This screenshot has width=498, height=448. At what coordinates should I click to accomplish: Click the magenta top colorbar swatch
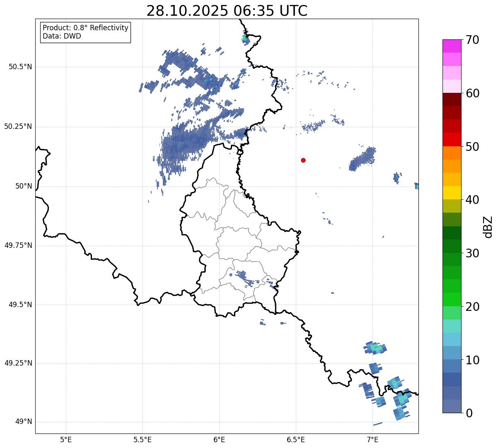click(452, 46)
